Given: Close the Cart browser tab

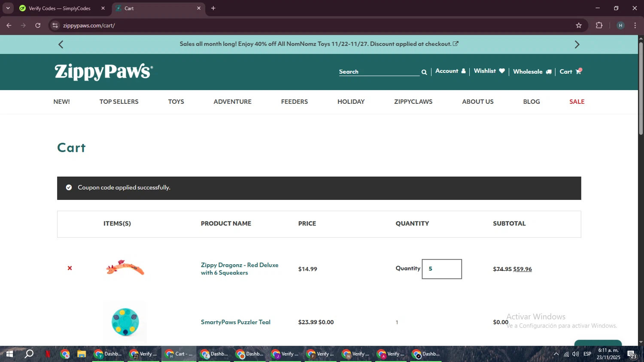Looking at the screenshot, I should coord(199,8).
